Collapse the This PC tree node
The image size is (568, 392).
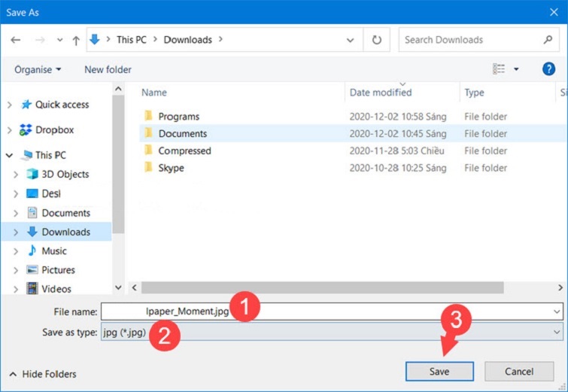coord(9,155)
